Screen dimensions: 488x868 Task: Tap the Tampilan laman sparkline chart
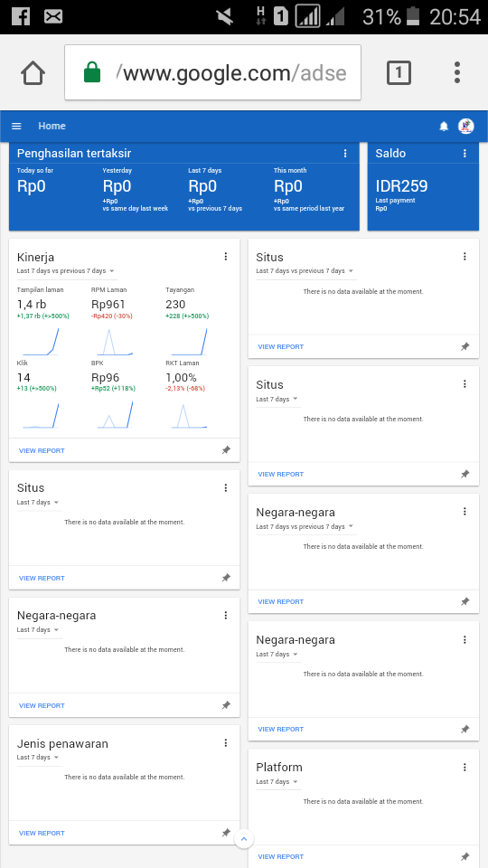pos(41,341)
